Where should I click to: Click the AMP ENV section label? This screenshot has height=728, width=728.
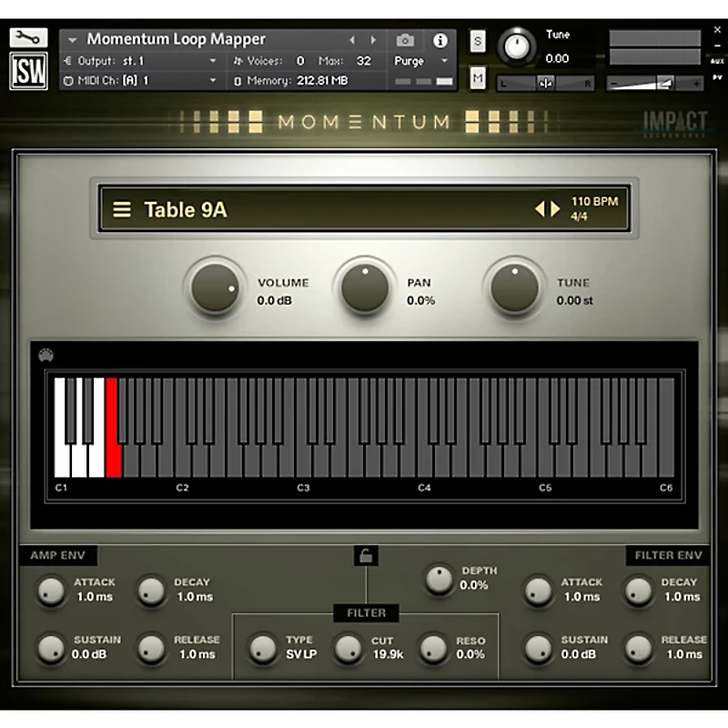coord(60,555)
